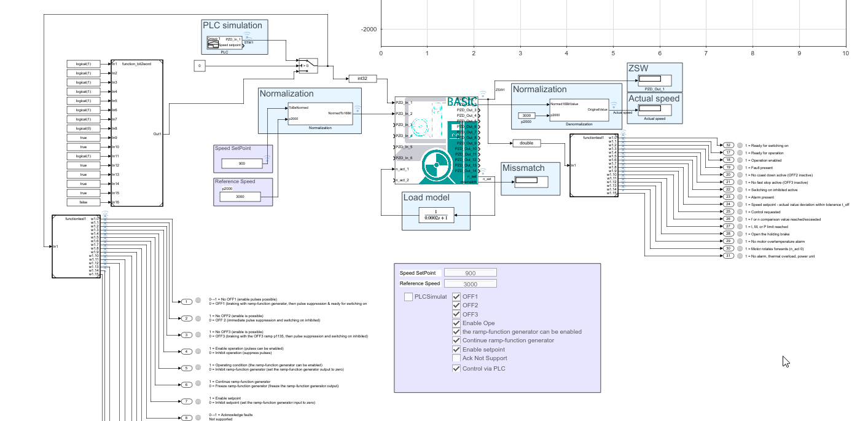Toggle the Enable setpoint checkbox
The height and width of the screenshot is (421, 868).
(x=456, y=349)
